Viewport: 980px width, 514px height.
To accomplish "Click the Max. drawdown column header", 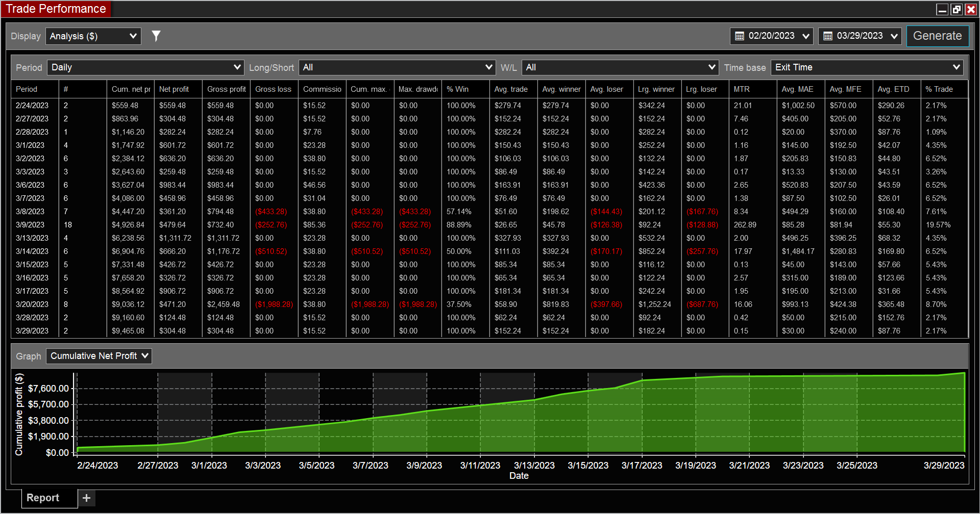I will [418, 89].
